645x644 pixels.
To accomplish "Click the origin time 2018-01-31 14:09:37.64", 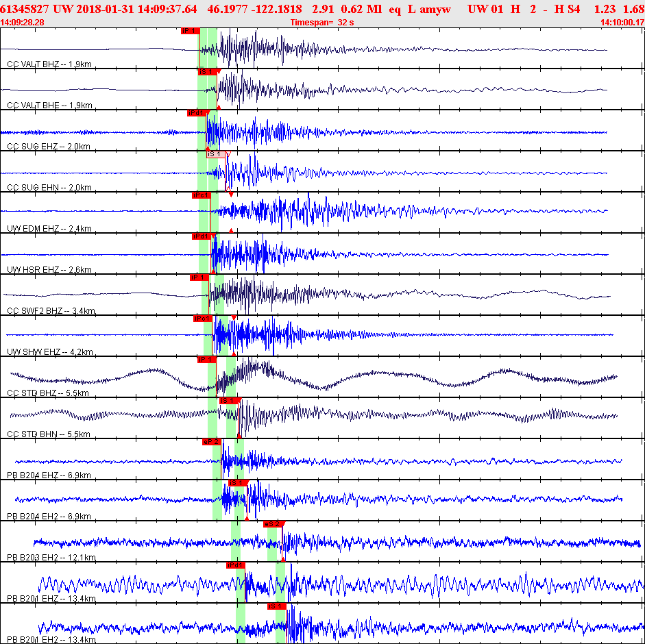I will pos(135,9).
